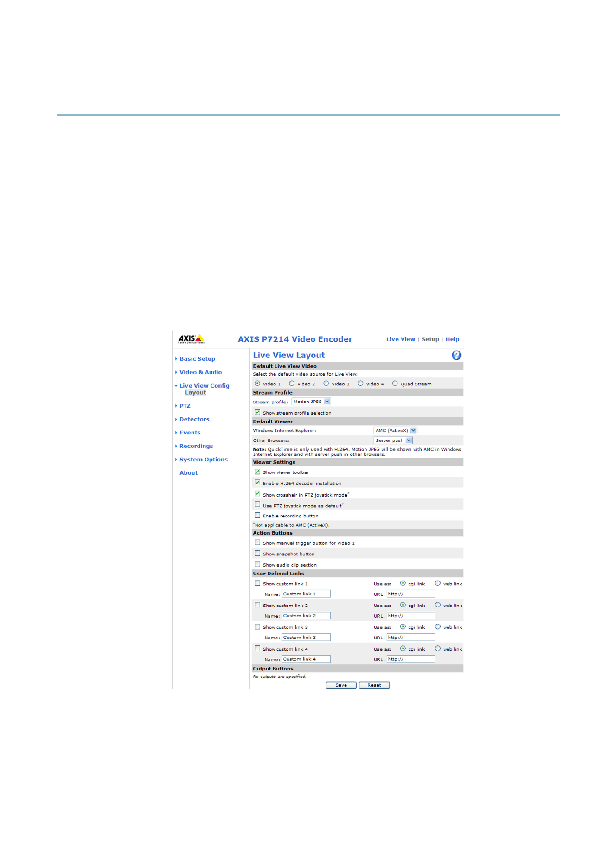Toggle Show crosshair in PTZ joystick mode
This screenshot has height=868, width=614.
coord(257,494)
